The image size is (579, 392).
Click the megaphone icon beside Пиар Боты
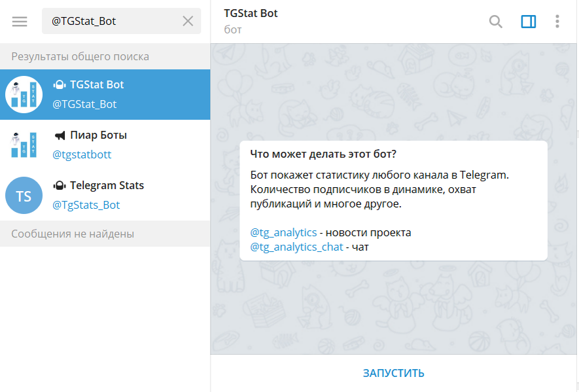click(60, 135)
